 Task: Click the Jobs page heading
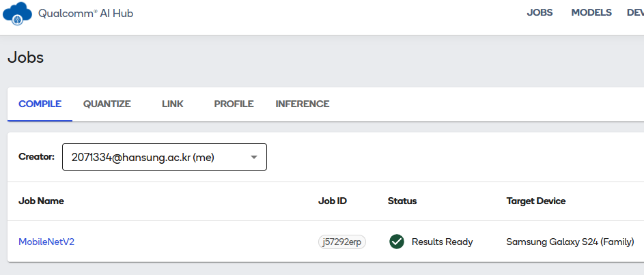(x=25, y=57)
